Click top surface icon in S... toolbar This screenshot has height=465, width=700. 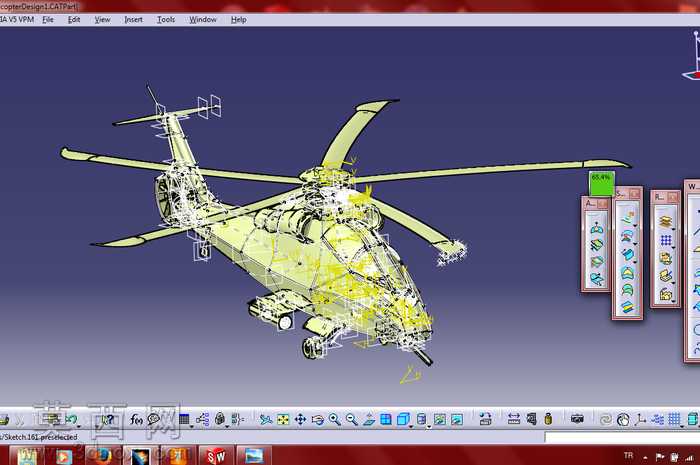(x=627, y=218)
